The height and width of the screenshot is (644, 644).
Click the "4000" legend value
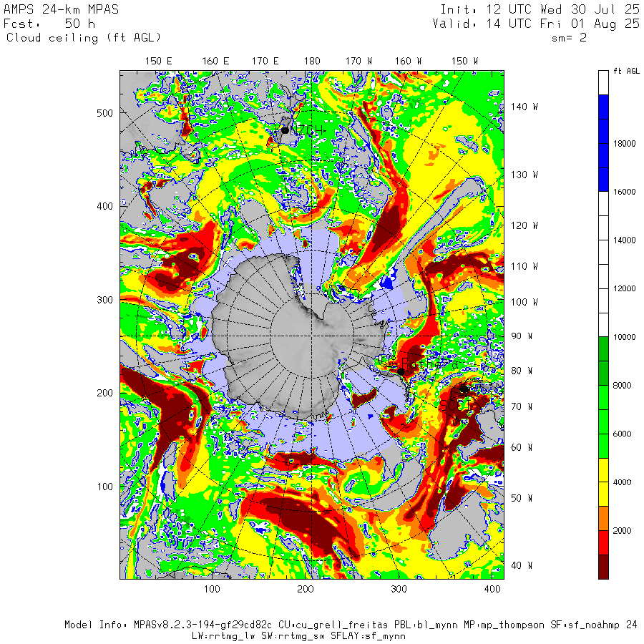[x=622, y=482]
